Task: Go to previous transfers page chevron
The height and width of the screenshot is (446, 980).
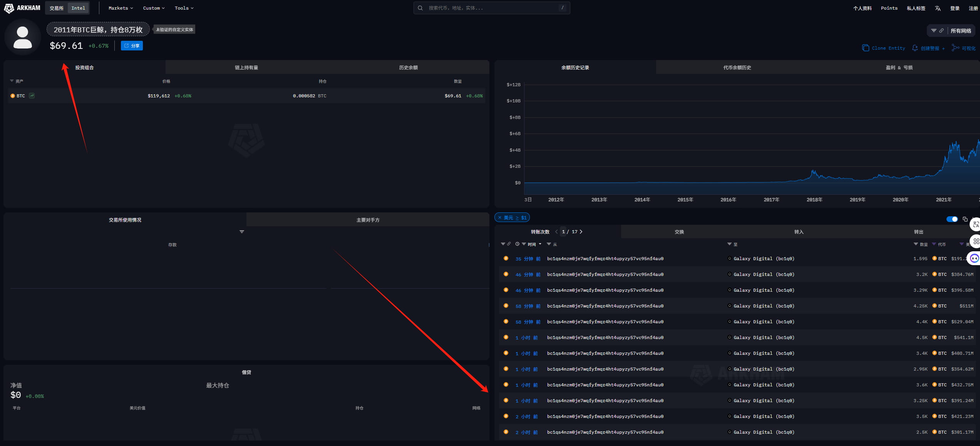Action: 556,232
